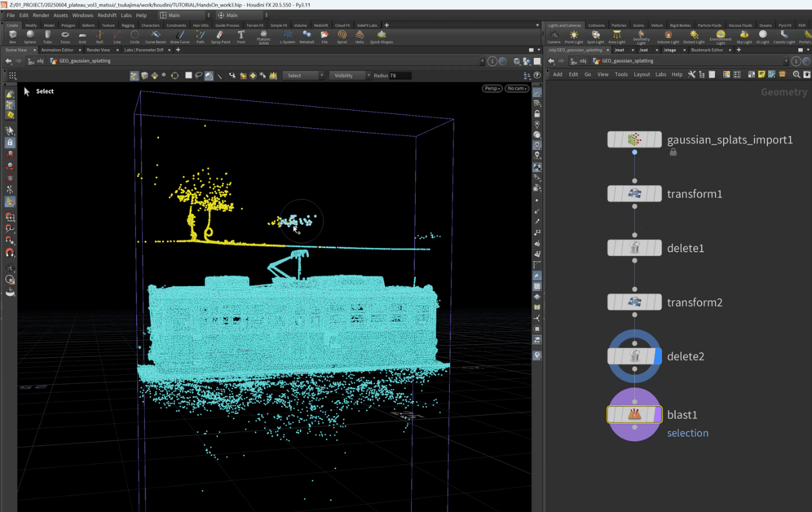Open the Visibility dropdown in viewport toolbar

click(349, 75)
